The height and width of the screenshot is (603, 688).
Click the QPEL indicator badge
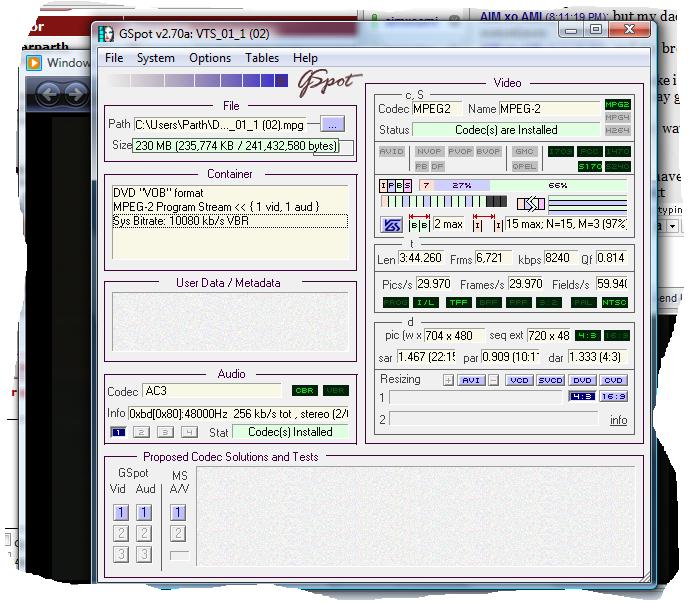tap(524, 166)
